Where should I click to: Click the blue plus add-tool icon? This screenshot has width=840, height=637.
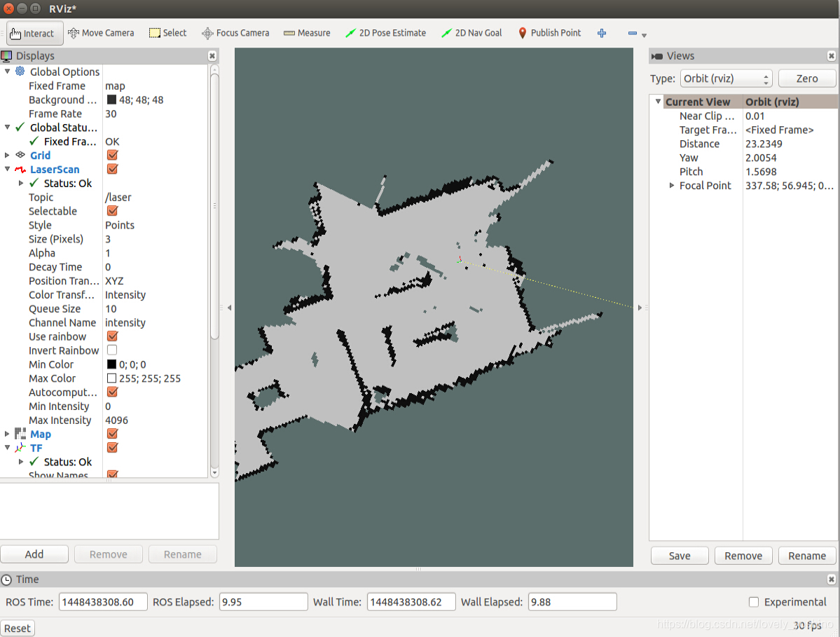click(602, 33)
